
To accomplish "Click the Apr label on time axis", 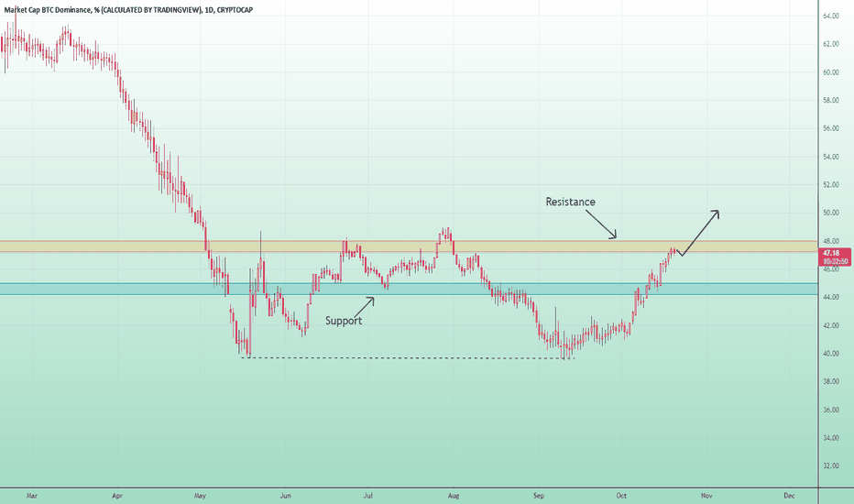I will click(116, 496).
